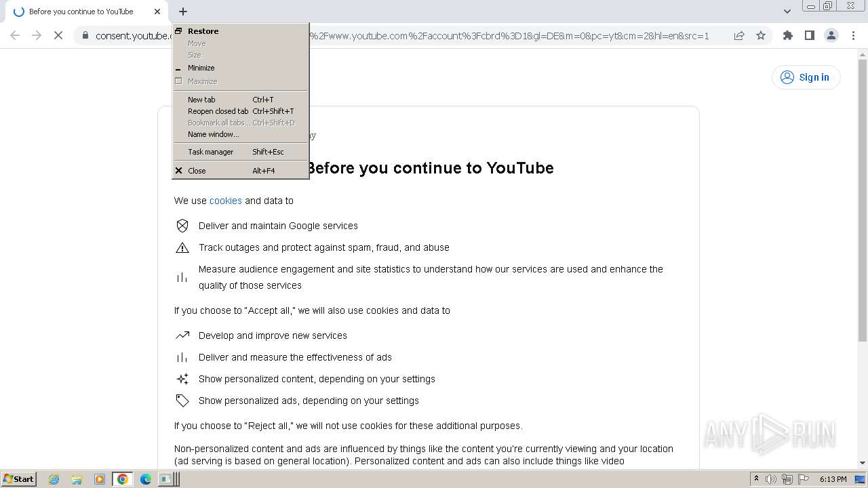Open the Extensions puzzle icon

tap(787, 35)
